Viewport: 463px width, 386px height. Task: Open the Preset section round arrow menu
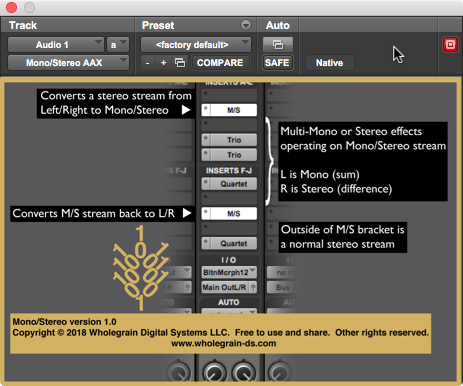point(246,25)
